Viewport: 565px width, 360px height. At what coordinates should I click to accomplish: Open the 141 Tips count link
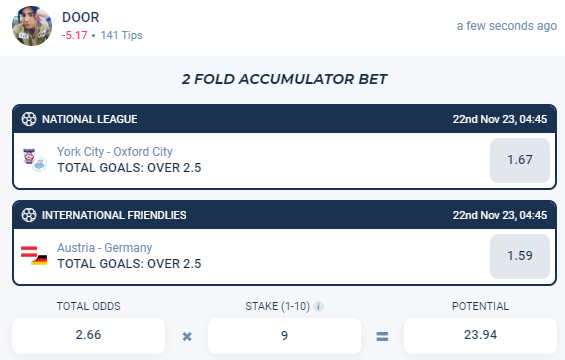(121, 35)
